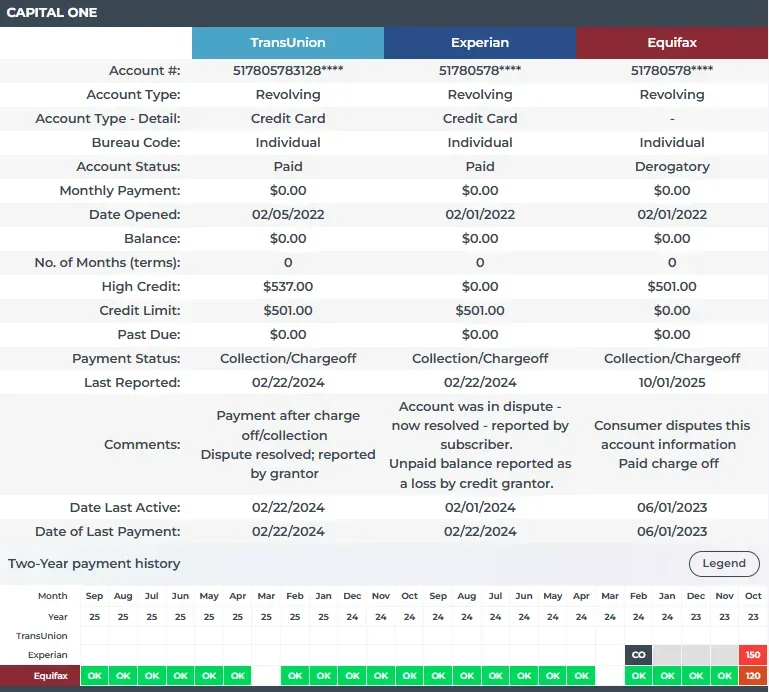The width and height of the screenshot is (769, 692).
Task: Click the Experian row label in history
Action: click(x=48, y=655)
